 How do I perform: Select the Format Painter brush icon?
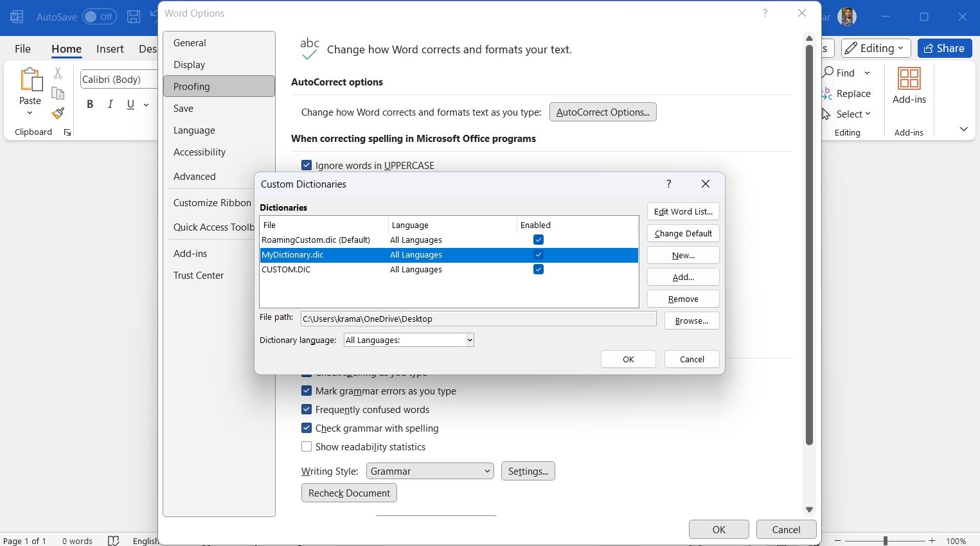[x=58, y=114]
